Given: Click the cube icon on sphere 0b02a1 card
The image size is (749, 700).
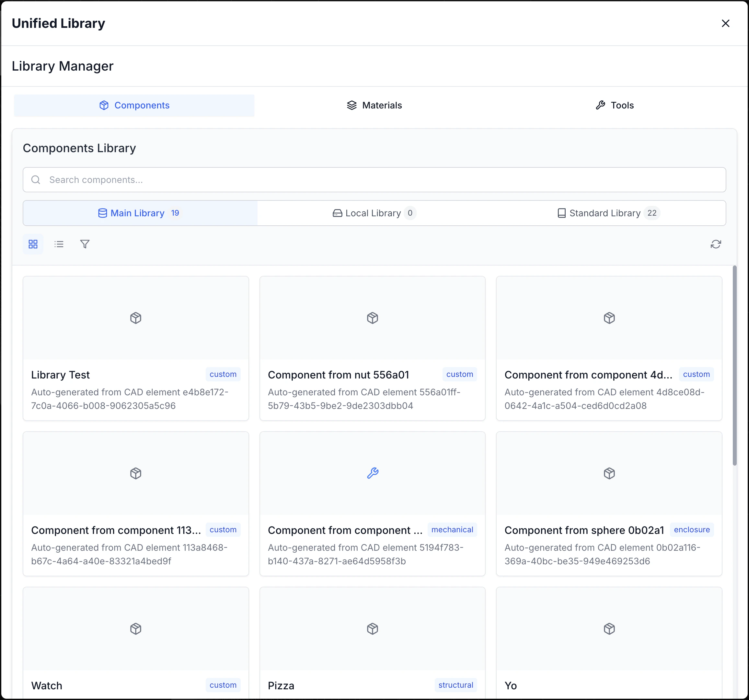Looking at the screenshot, I should point(609,473).
